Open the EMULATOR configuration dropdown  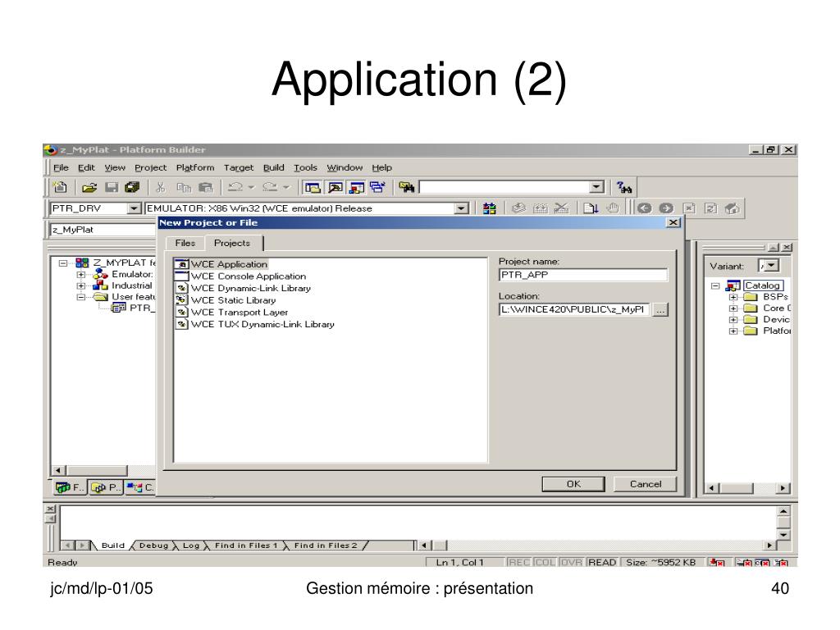pyautogui.click(x=461, y=208)
